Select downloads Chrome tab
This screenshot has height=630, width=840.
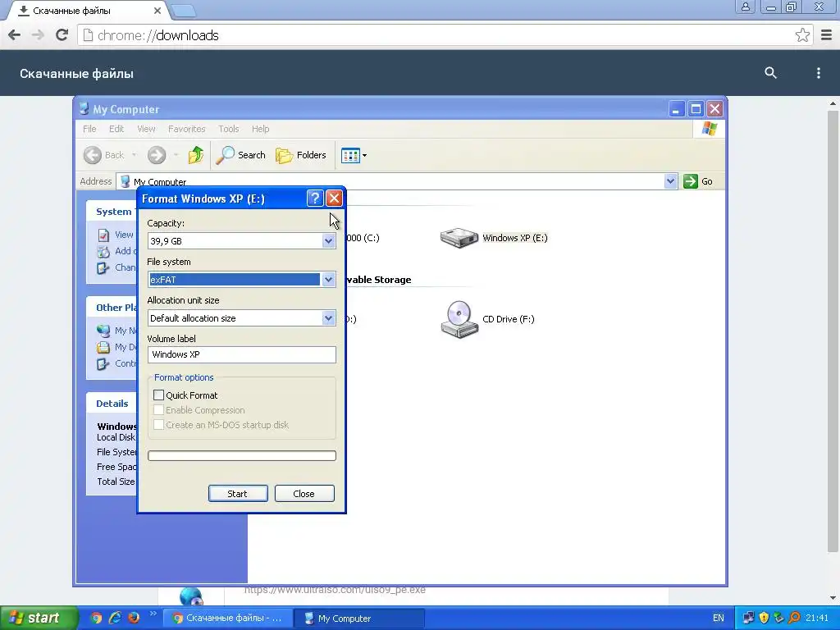tap(89, 11)
